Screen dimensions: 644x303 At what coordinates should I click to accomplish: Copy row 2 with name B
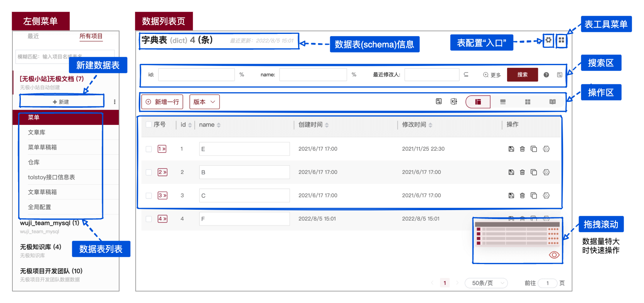pos(534,172)
